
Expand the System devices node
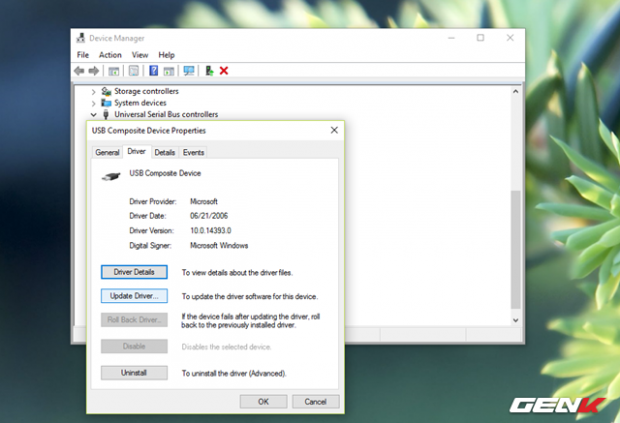point(94,102)
